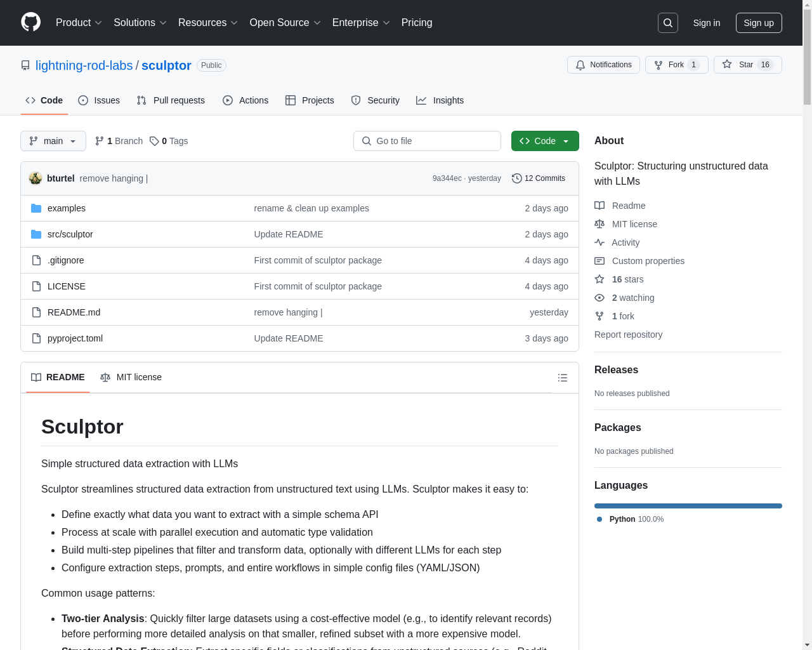Click the book icon next to Readme
This screenshot has width=812, height=650.
tap(599, 206)
